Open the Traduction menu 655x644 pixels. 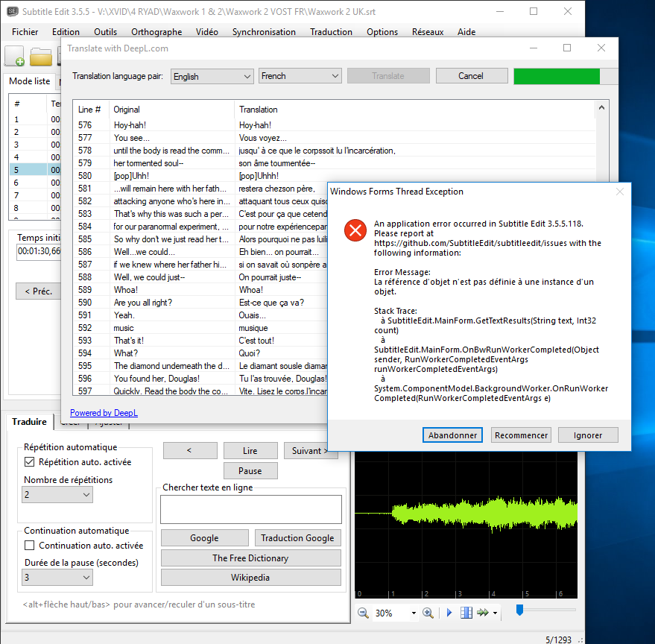pos(331,32)
